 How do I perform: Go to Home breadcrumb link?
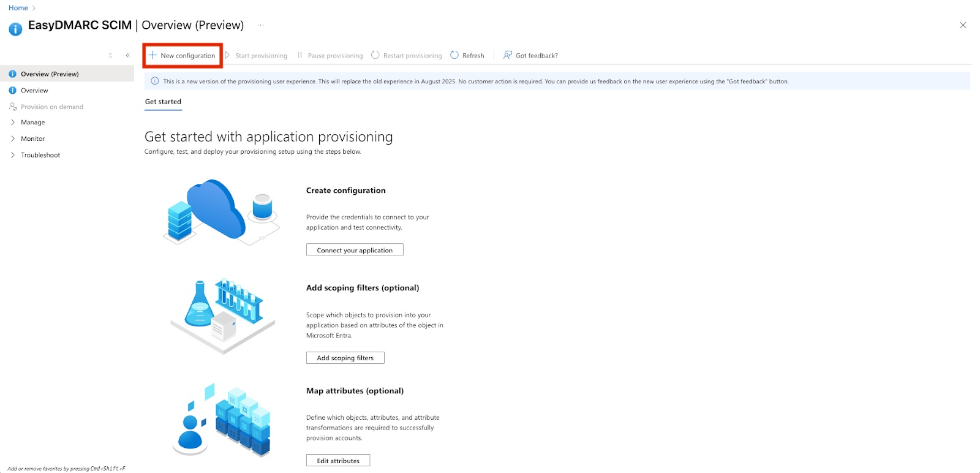(18, 8)
